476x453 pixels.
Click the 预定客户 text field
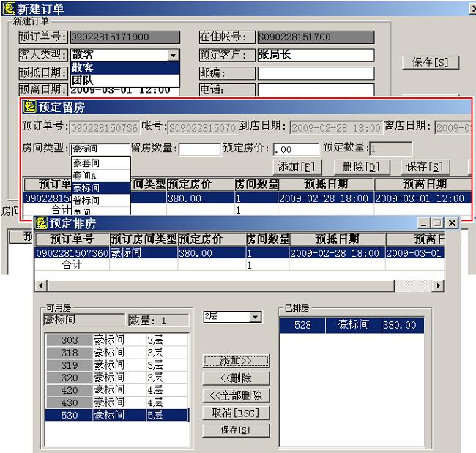(315, 55)
